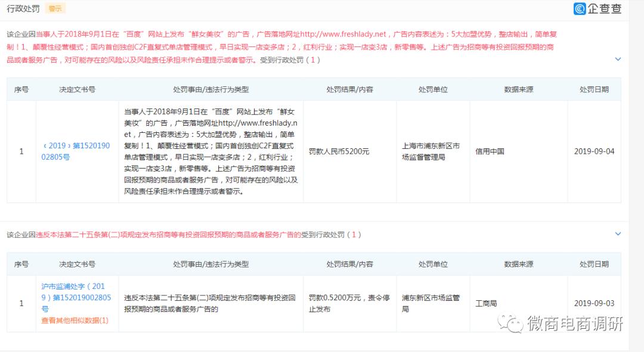
Task: Click 数据来源 header in second table
Action: pyautogui.click(x=518, y=264)
